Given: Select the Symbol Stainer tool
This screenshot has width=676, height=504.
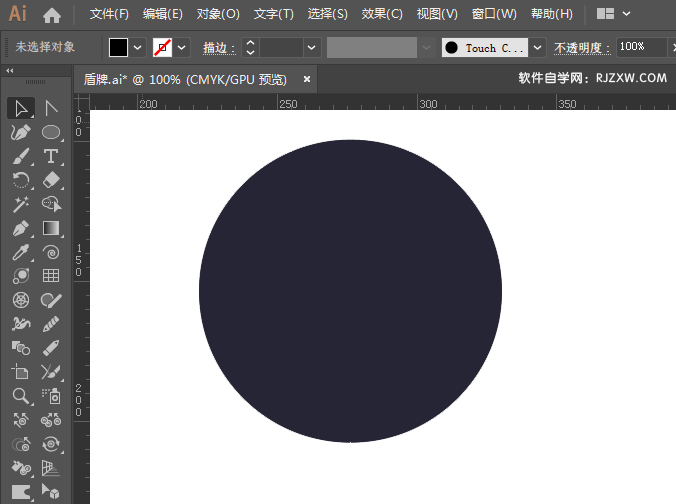Looking at the screenshot, I should [21, 468].
